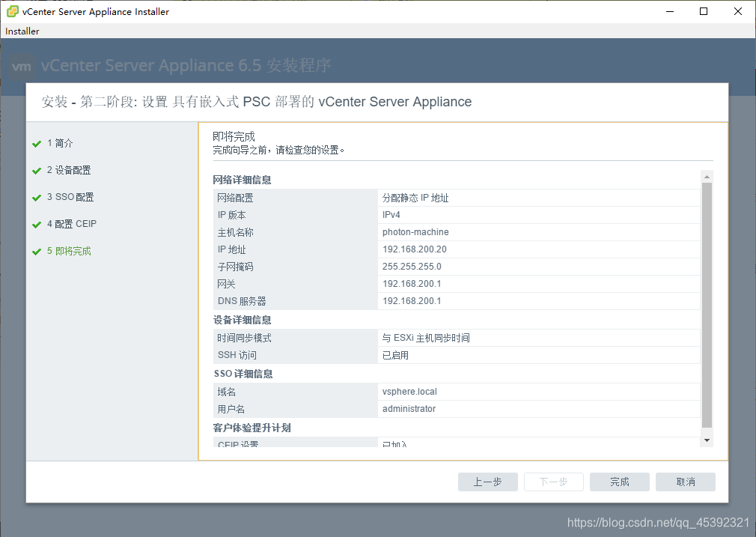This screenshot has width=756, height=537.
Task: Click subnet mask value 255.255.255.0
Action: coord(412,267)
